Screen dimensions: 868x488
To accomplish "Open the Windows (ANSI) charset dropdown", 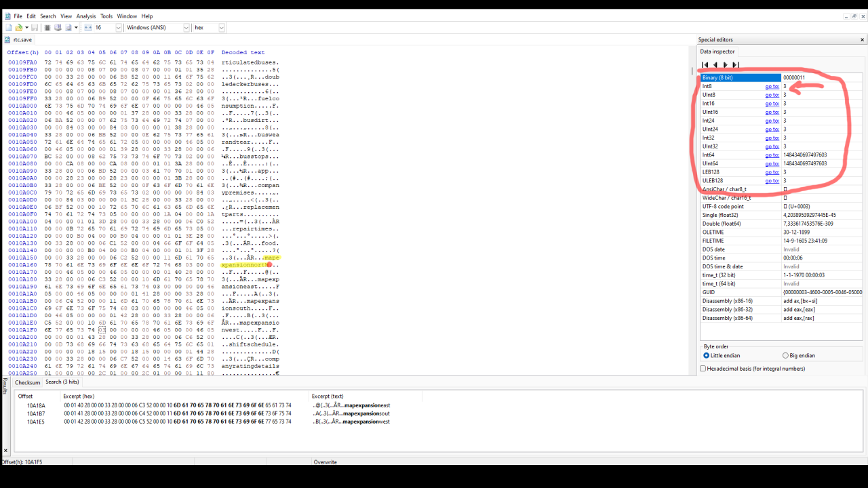I will point(186,28).
